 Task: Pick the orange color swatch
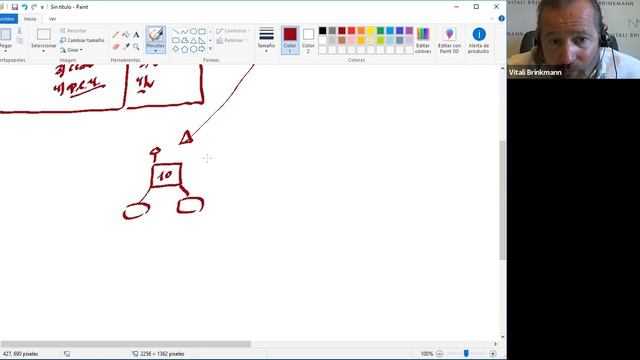(x=361, y=31)
